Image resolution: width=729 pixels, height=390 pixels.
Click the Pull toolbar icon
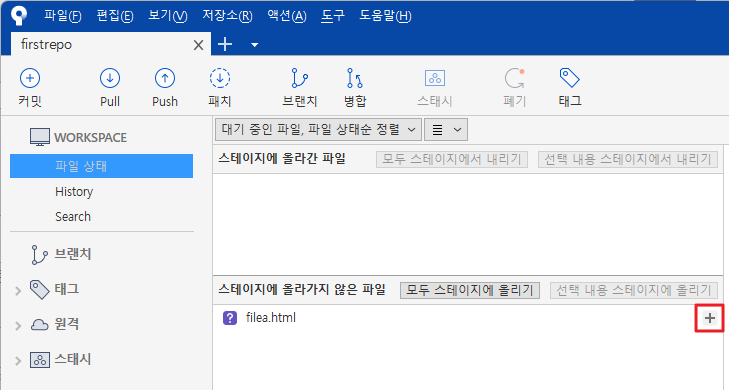click(110, 78)
